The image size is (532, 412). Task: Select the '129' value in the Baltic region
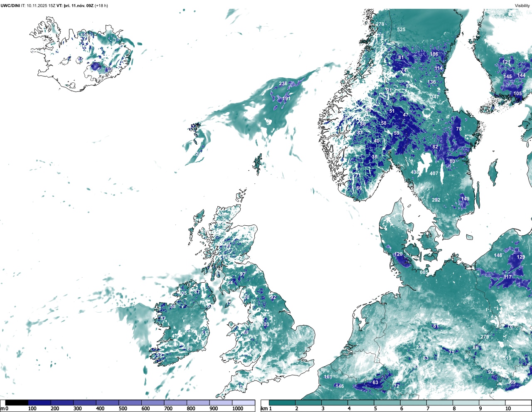pyautogui.click(x=521, y=257)
